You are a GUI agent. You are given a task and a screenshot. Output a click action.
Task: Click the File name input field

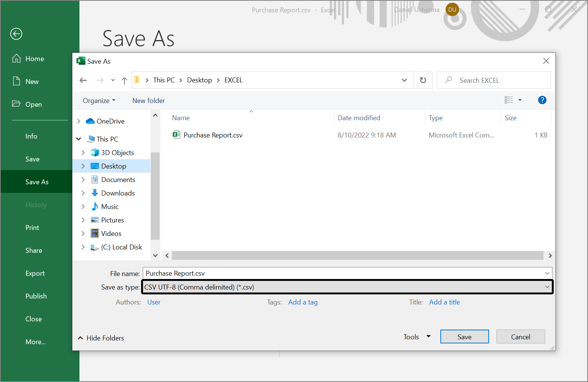tap(343, 273)
